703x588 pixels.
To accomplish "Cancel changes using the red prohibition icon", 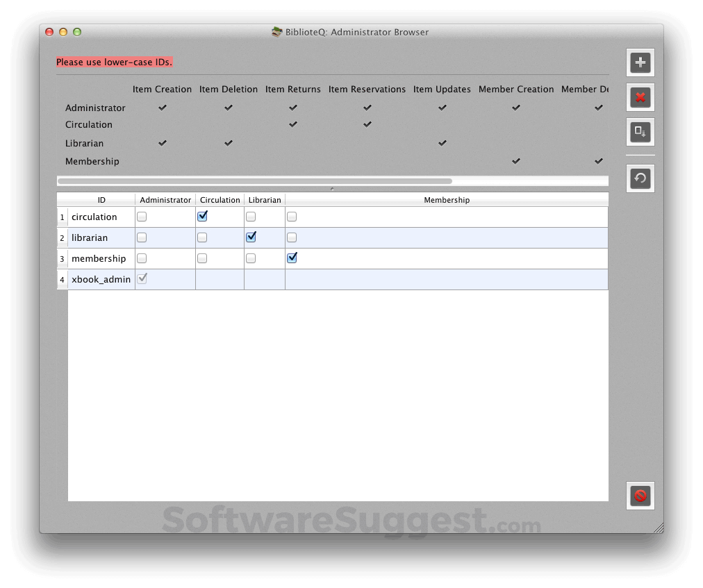I will pyautogui.click(x=640, y=496).
